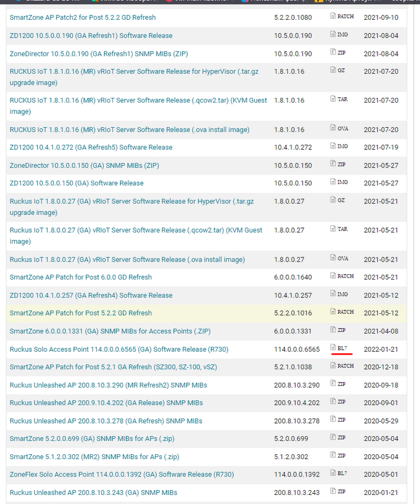
Task: Open RUCKUS IoT 1.8.1.0.16 qcow2.tar KVM link
Action: point(138,106)
